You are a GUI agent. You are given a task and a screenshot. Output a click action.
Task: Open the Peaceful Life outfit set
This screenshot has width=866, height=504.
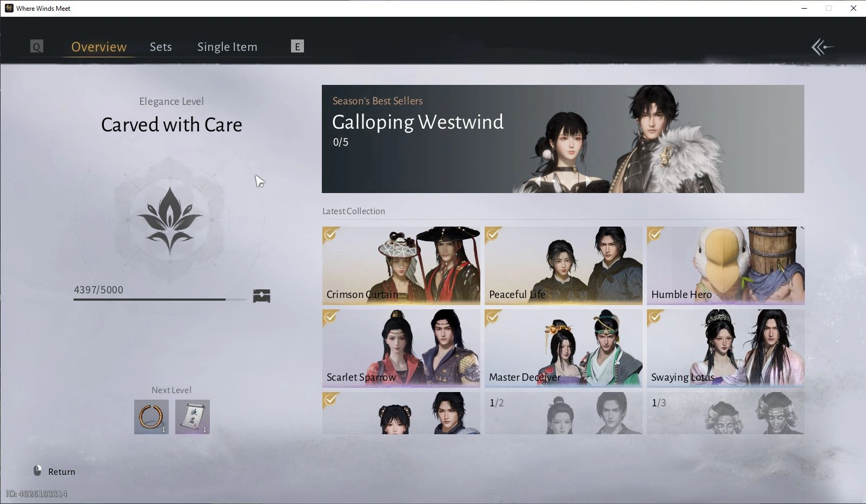(x=564, y=266)
